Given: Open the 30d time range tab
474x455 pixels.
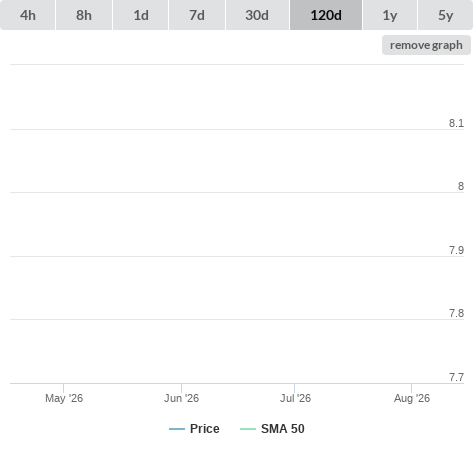Looking at the screenshot, I should 257,15.
